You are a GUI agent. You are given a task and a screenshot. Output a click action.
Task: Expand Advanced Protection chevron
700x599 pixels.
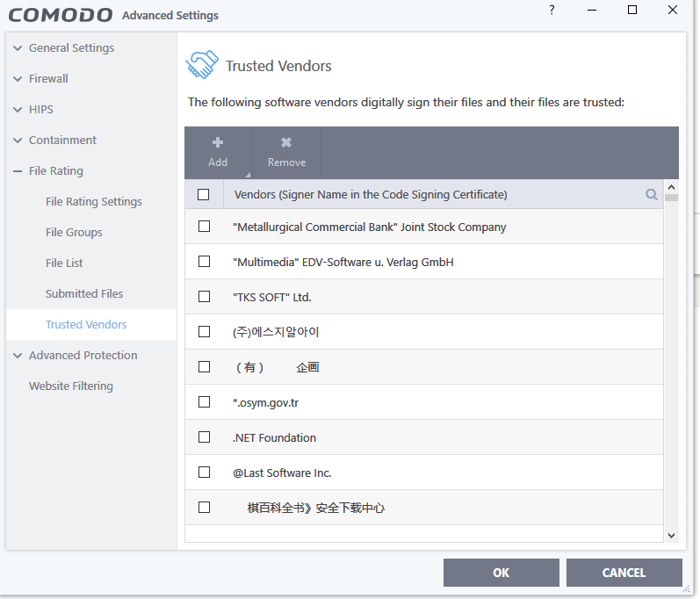(18, 356)
